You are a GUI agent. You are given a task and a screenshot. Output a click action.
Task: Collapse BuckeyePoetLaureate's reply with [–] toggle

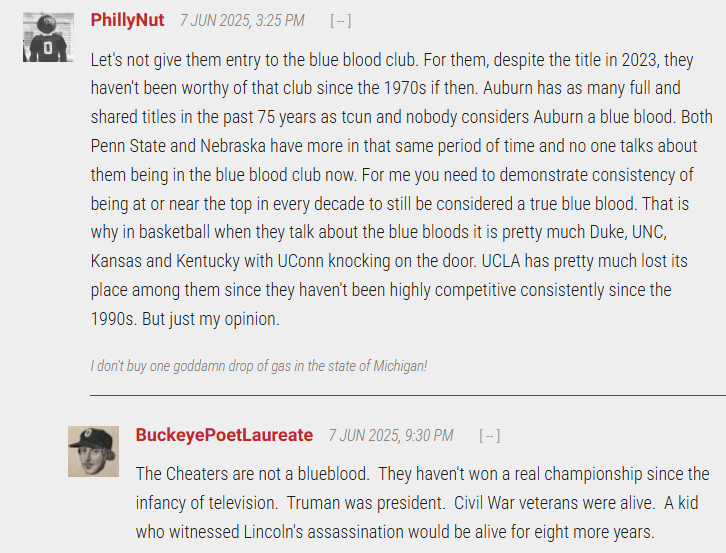click(x=490, y=436)
